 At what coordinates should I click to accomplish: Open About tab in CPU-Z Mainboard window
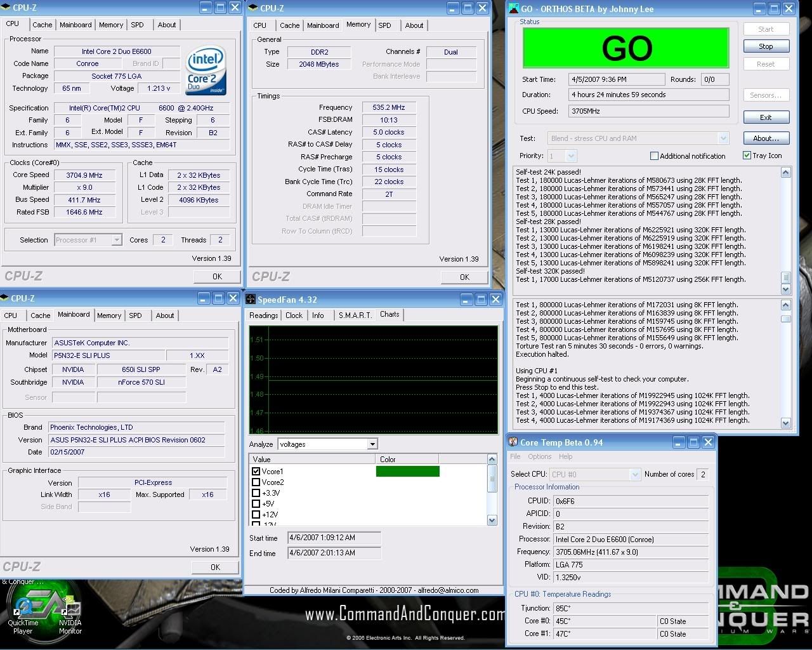click(165, 315)
